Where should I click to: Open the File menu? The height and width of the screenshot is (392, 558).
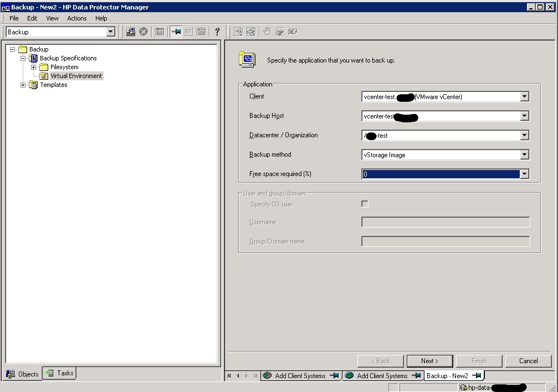(x=14, y=18)
